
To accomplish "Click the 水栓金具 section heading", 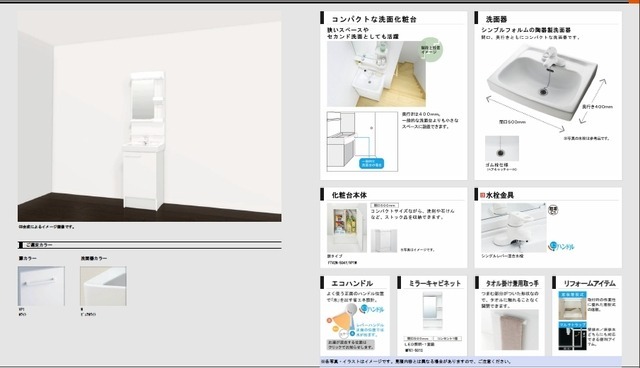I will (x=500, y=195).
